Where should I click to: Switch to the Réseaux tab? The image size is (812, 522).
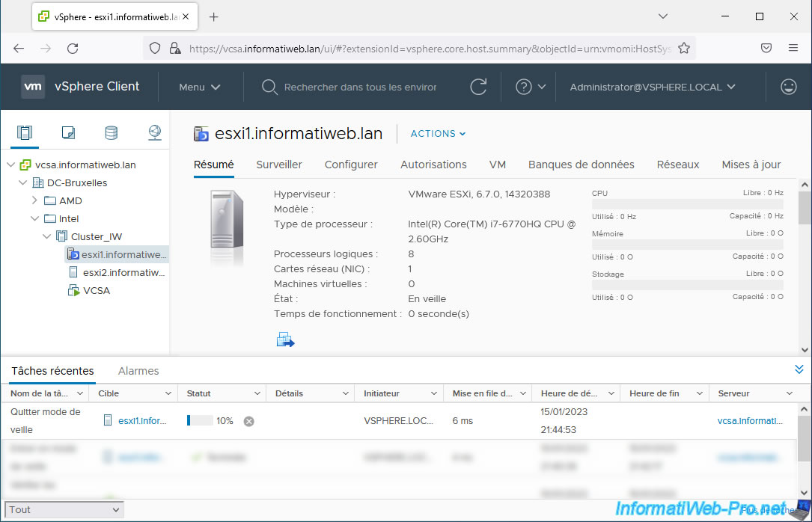click(678, 165)
